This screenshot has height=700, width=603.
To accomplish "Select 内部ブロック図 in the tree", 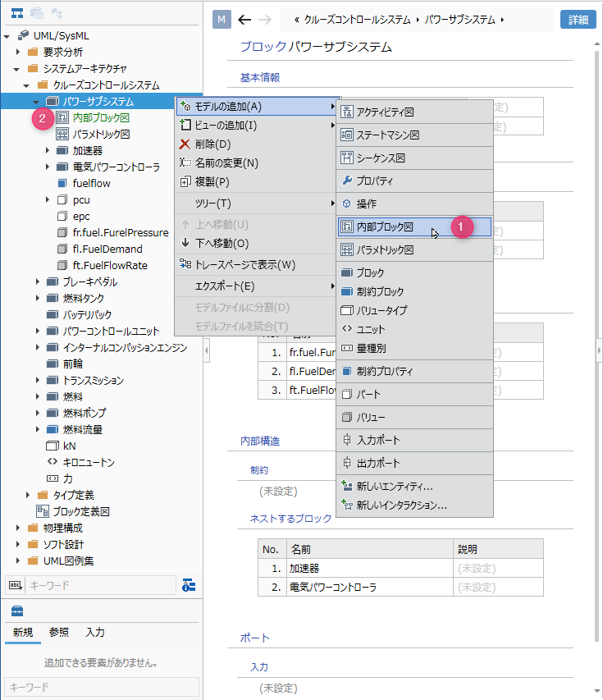I will pos(101,118).
